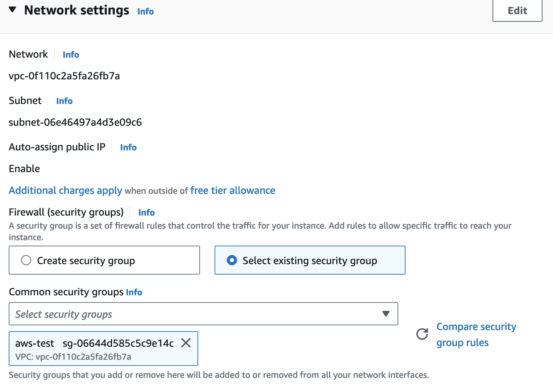Follow the Additional charges apply link
553x392 pixels.
pyautogui.click(x=65, y=191)
